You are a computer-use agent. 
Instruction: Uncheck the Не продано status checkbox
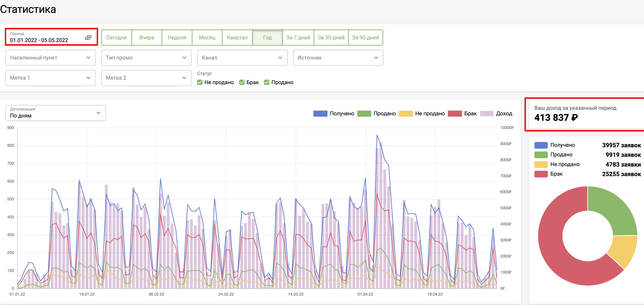click(199, 83)
